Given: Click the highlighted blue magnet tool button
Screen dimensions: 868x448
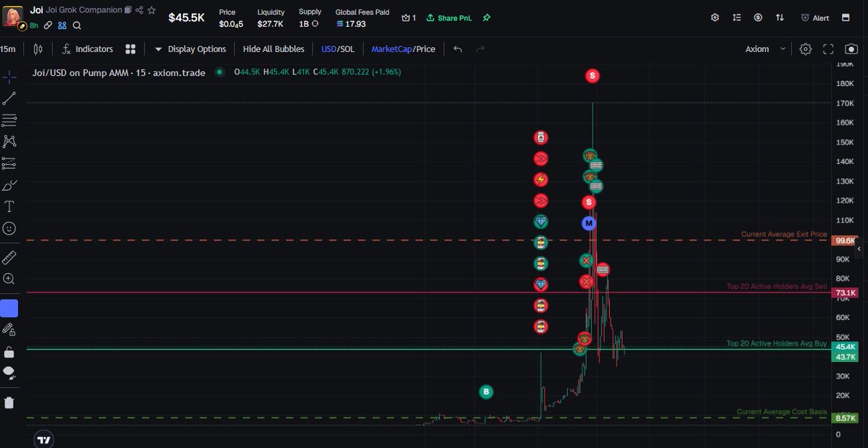Looking at the screenshot, I should click(9, 309).
